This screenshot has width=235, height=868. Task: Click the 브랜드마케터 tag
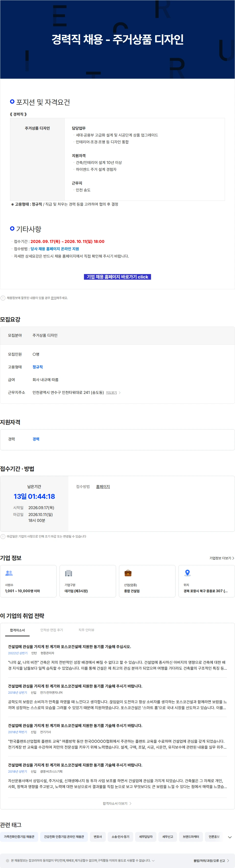tap(191, 837)
